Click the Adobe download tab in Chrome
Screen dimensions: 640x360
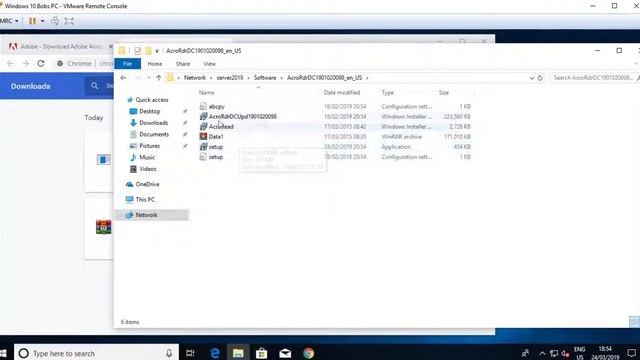[60, 47]
